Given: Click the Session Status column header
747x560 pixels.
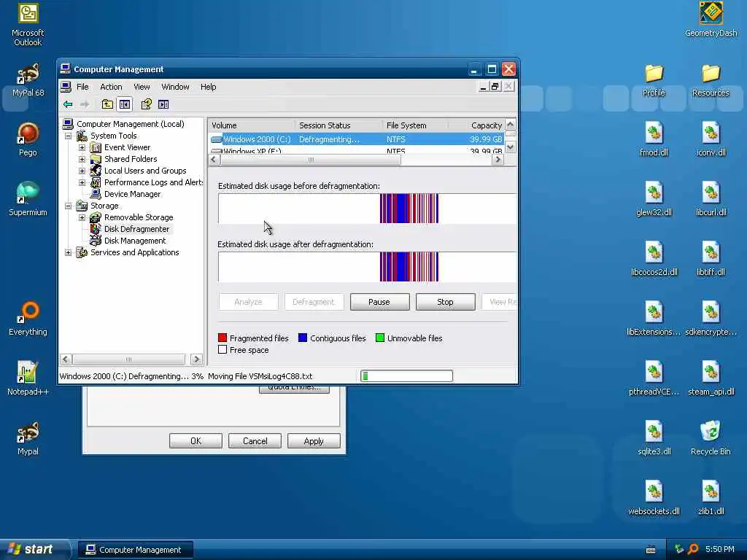Looking at the screenshot, I should 338,125.
